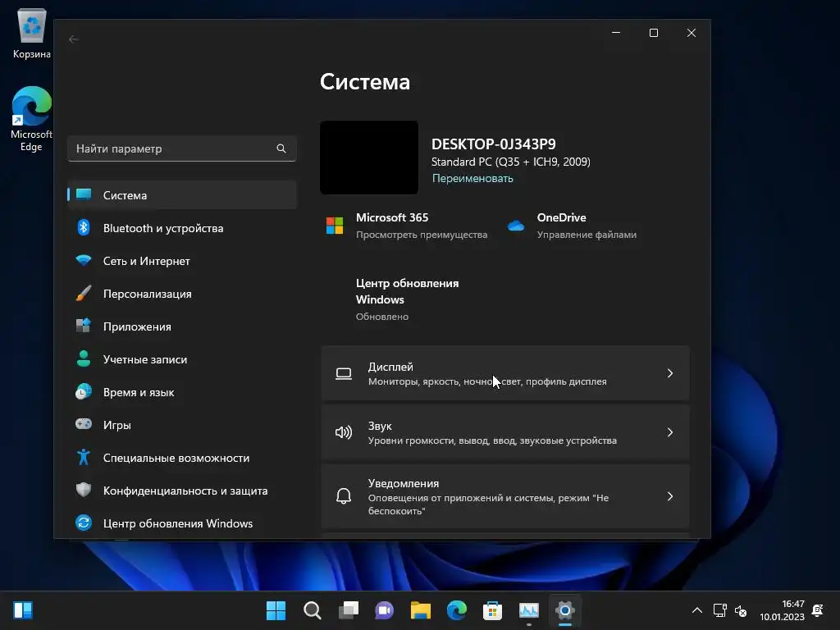Go to Bluetooth и устройства section
This screenshot has width=840, height=630.
click(182, 228)
